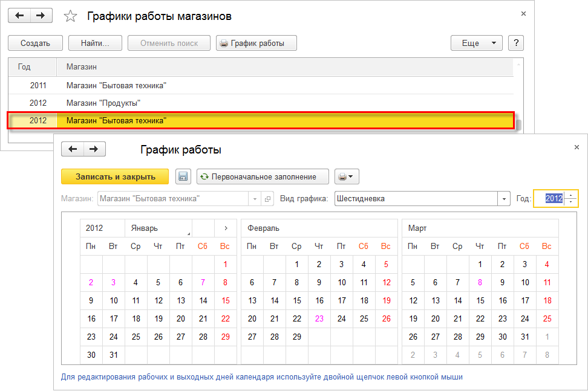Viewport: 588px width, 391px height.
Task: Click the Первоначальное заполнение button
Action: (x=257, y=176)
